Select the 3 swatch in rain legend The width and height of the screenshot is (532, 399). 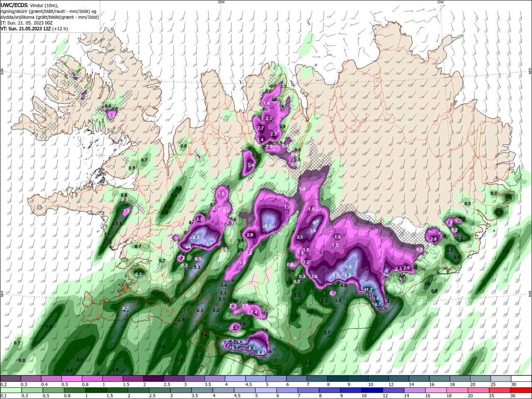point(181,390)
